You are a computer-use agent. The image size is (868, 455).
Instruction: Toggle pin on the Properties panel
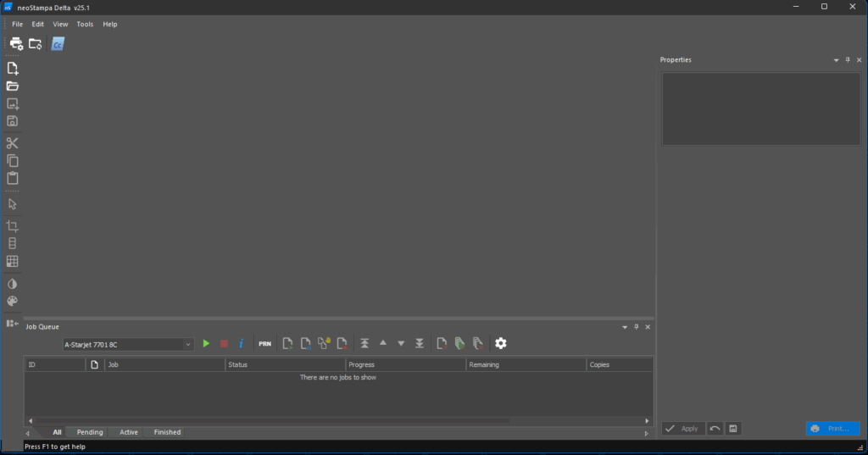tap(848, 60)
